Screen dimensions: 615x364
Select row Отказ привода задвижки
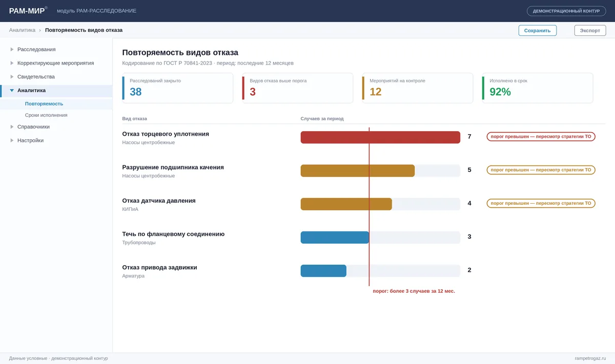[363, 271]
